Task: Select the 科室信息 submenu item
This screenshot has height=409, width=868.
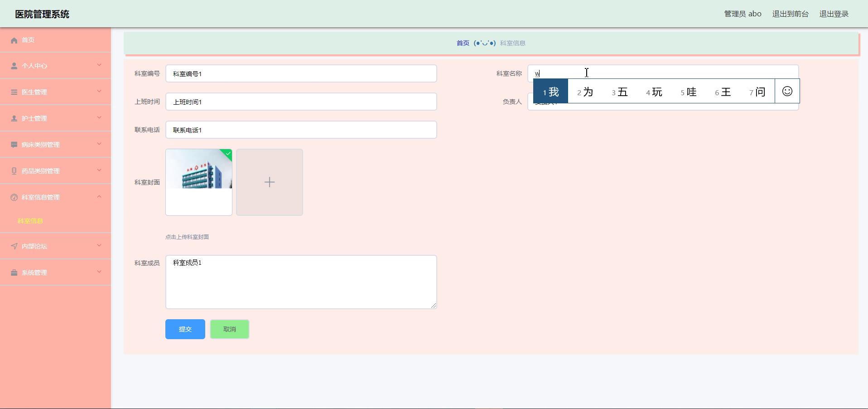Action: tap(30, 221)
